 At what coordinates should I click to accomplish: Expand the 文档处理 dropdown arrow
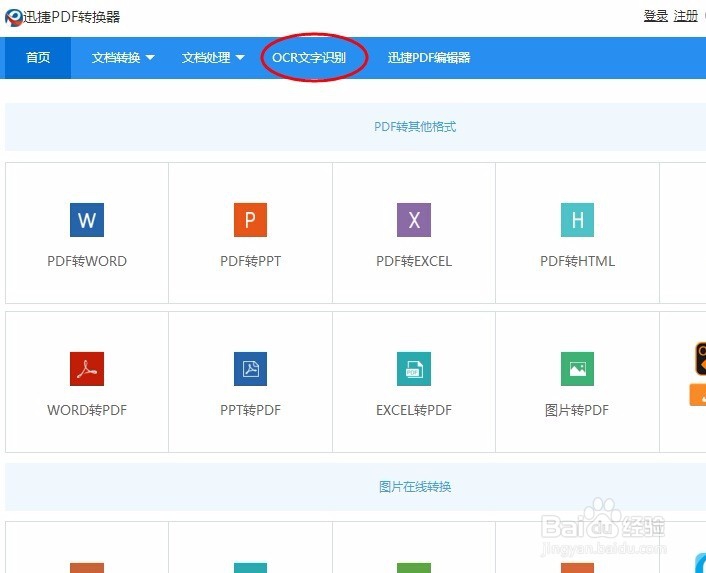tap(240, 58)
